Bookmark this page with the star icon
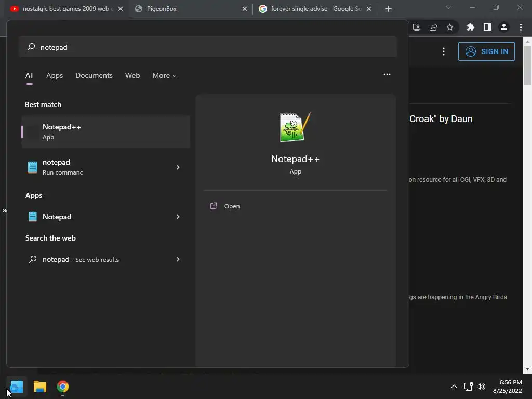532x399 pixels. coord(450,27)
